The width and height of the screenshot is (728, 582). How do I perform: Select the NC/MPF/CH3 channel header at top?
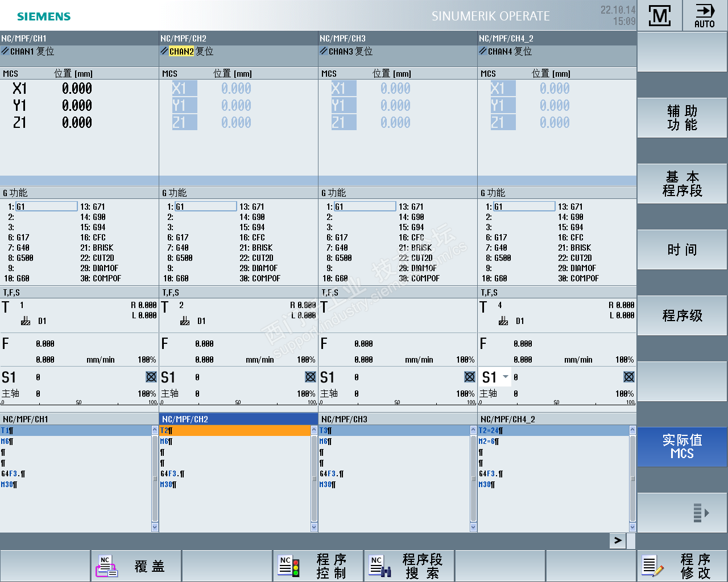[398, 38]
